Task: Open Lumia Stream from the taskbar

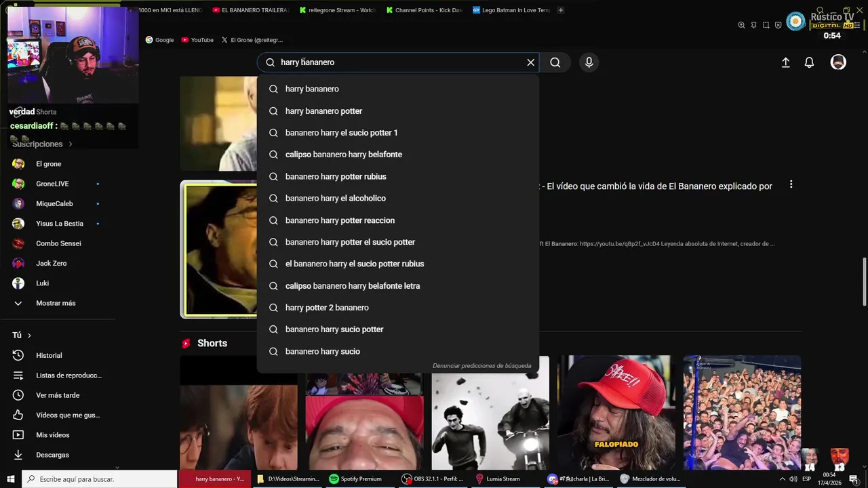Action: click(498, 479)
